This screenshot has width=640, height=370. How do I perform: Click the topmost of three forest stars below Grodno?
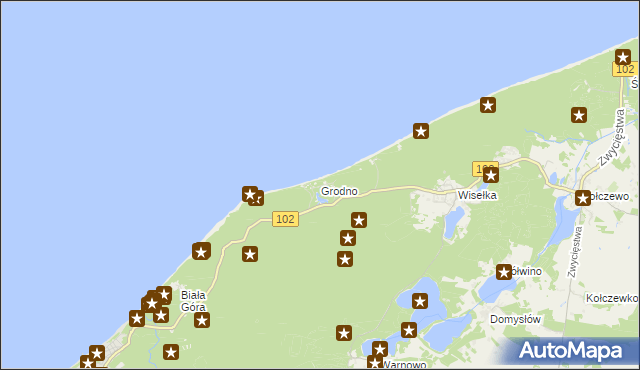point(359,220)
